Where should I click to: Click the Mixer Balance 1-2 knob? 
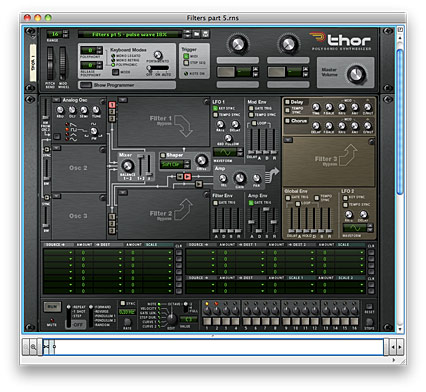[x=127, y=166]
